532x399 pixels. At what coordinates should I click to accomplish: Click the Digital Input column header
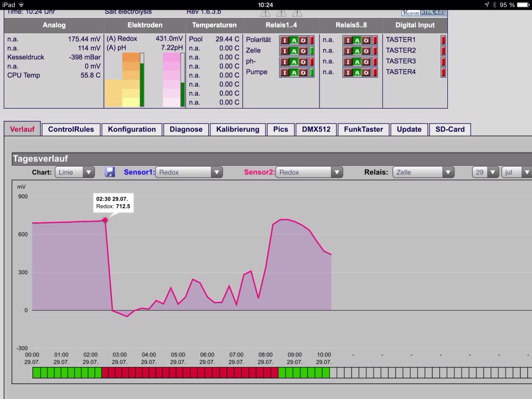[x=415, y=25]
